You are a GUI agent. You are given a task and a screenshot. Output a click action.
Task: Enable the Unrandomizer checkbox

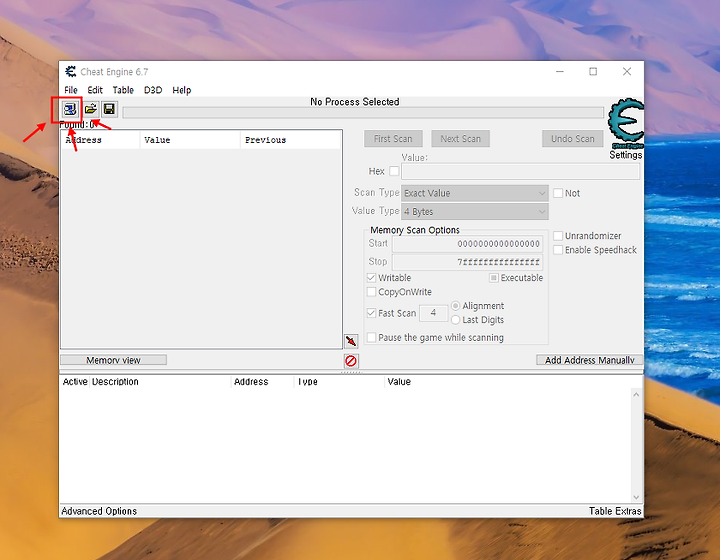coord(558,236)
